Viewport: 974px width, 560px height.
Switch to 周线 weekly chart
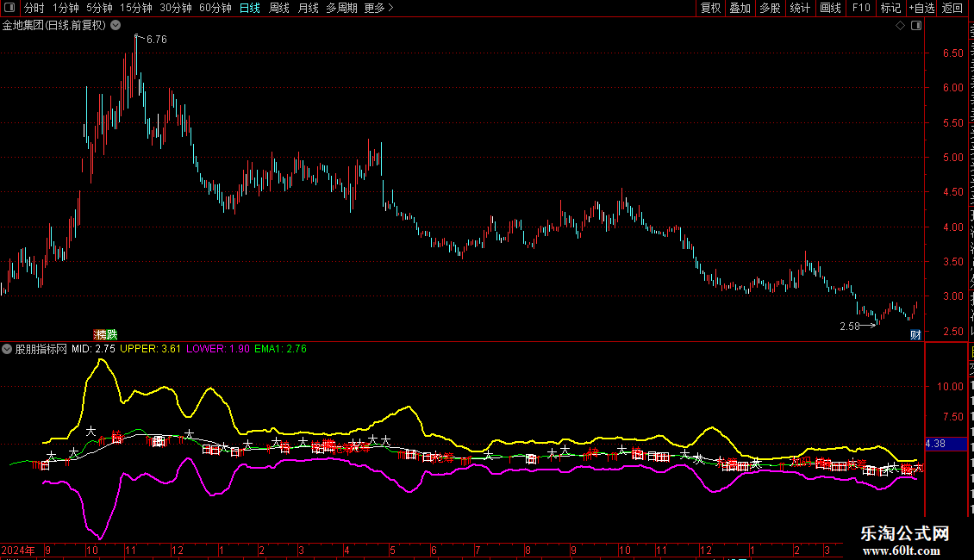point(279,8)
